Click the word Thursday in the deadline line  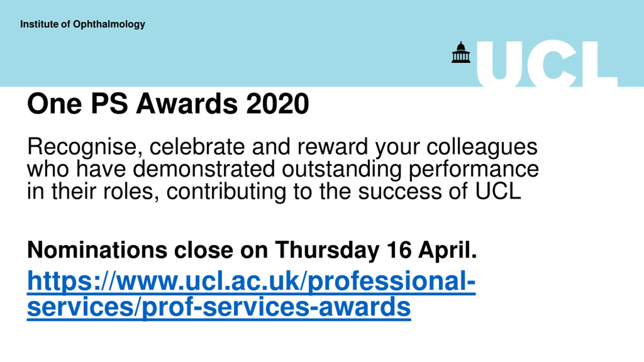tap(327, 250)
